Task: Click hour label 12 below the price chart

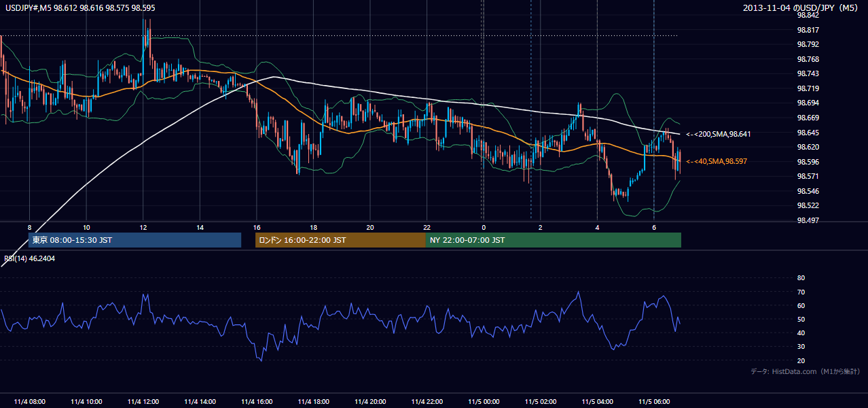Action: click(x=143, y=227)
